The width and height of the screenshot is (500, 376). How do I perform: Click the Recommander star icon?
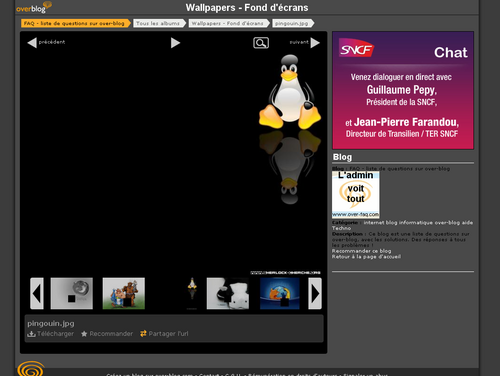tap(84, 334)
